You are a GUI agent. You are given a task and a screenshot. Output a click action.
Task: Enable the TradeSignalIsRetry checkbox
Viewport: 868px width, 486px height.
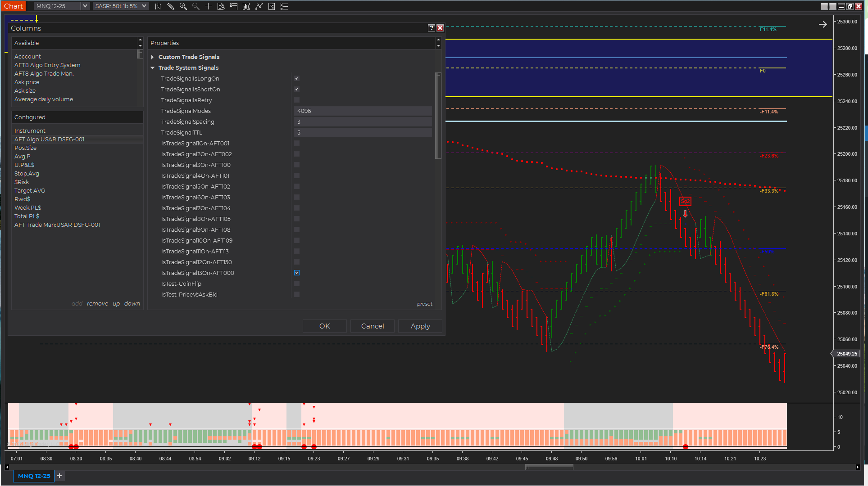click(296, 100)
